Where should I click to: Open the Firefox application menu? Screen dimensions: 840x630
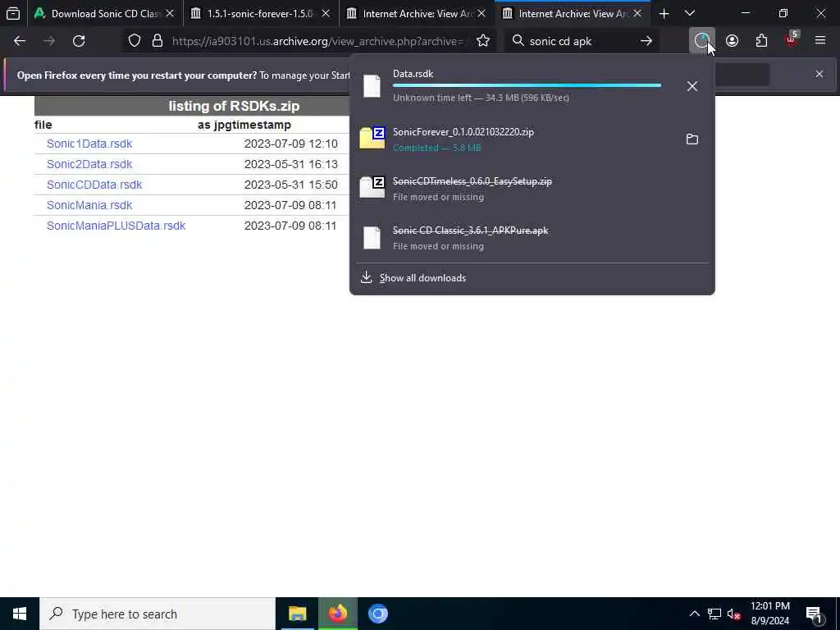coord(820,41)
